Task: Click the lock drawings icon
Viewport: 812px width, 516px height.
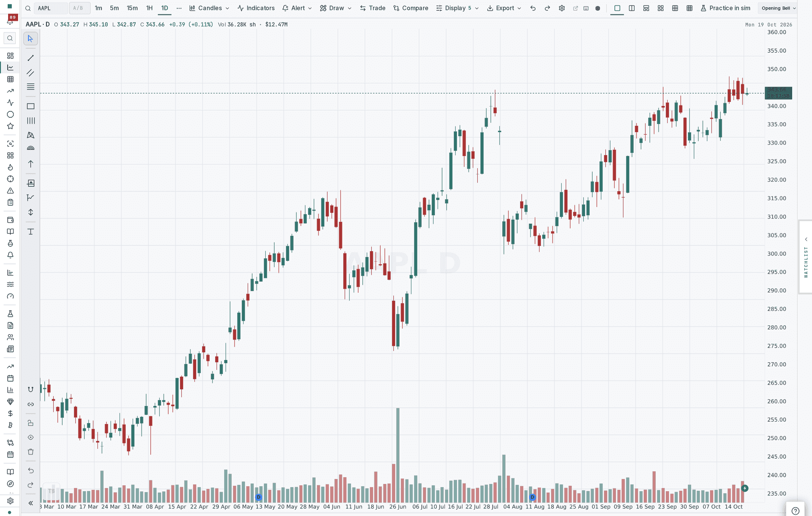Action: (31, 423)
